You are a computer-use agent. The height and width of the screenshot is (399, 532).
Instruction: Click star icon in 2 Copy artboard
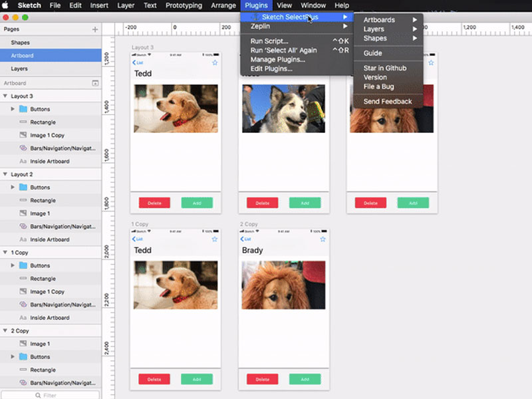(x=323, y=239)
